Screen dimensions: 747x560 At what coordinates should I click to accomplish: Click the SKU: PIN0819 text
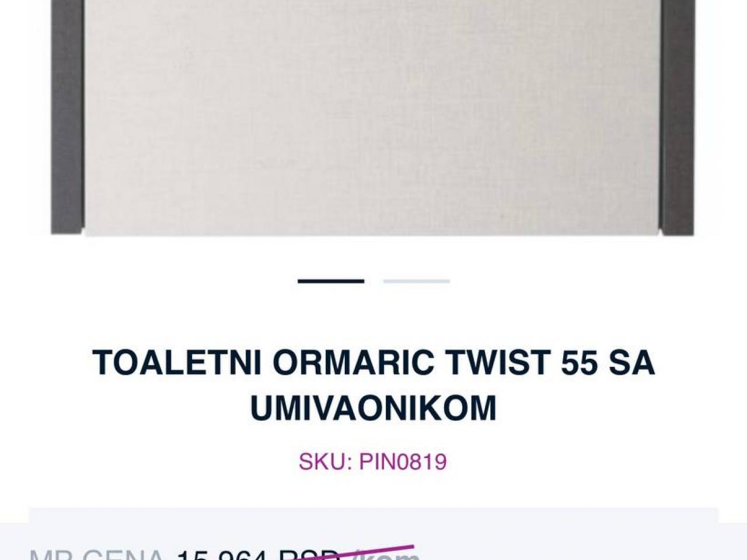(373, 461)
